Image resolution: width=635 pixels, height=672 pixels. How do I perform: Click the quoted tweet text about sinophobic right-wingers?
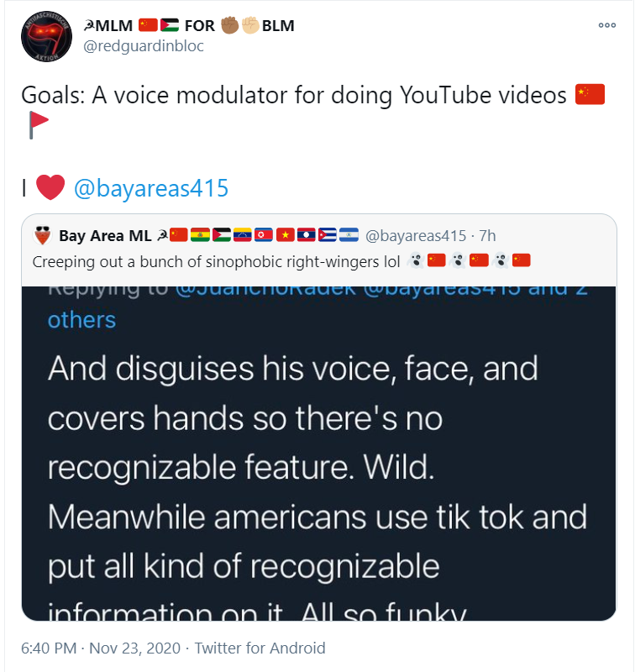tap(216, 261)
